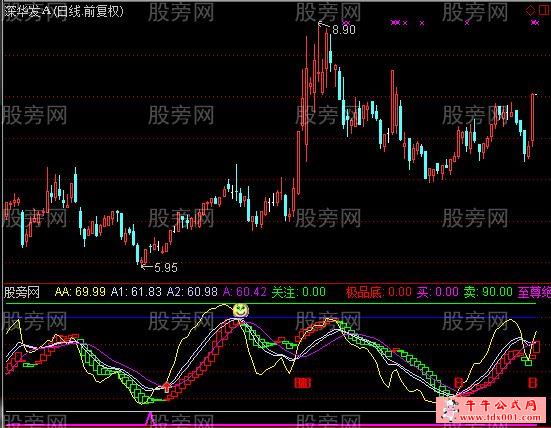Click the 关注: 0.00 green label
The height and width of the screenshot is (428, 551).
click(x=299, y=292)
